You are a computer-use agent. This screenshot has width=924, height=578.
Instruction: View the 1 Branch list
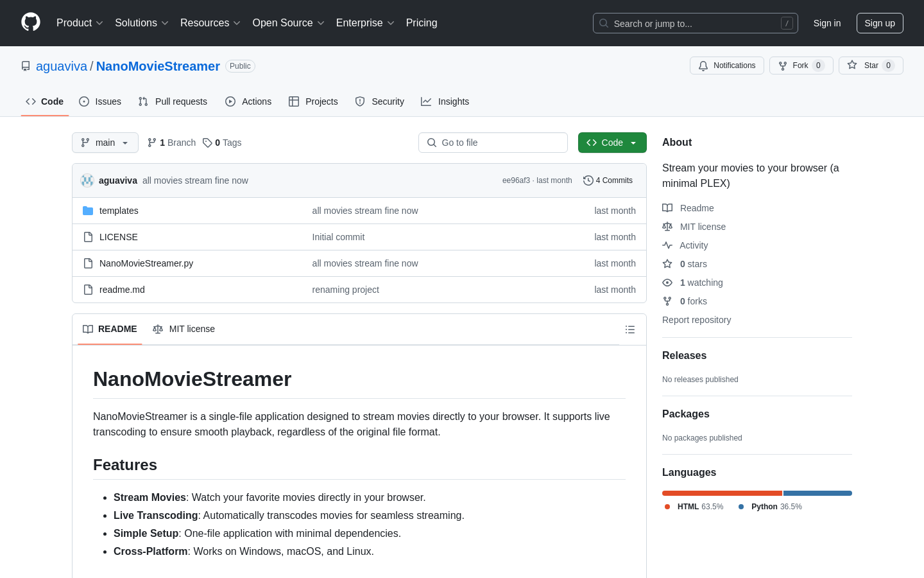(172, 143)
